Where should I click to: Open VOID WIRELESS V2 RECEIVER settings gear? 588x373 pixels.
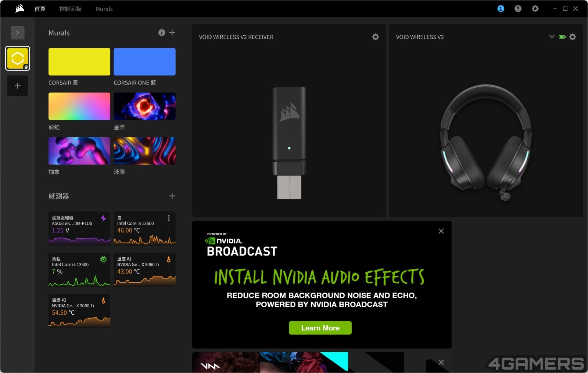(x=375, y=37)
